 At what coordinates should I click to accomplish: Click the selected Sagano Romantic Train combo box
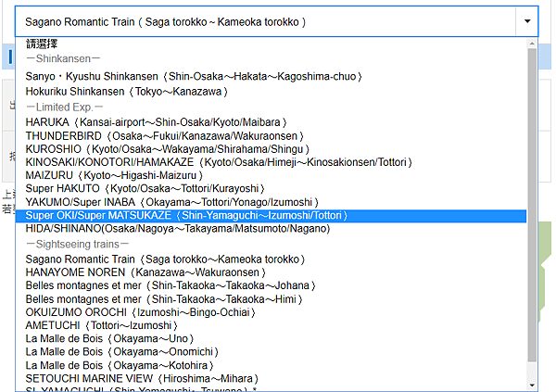[x=276, y=21]
